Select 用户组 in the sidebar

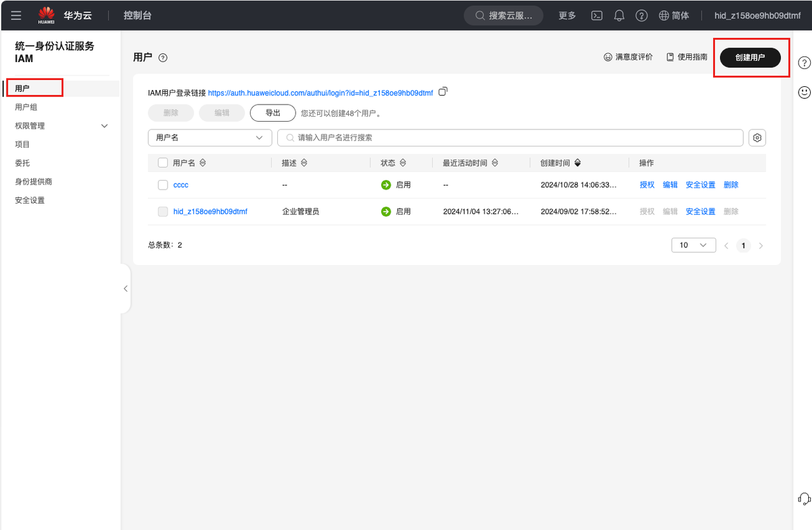[x=26, y=107]
